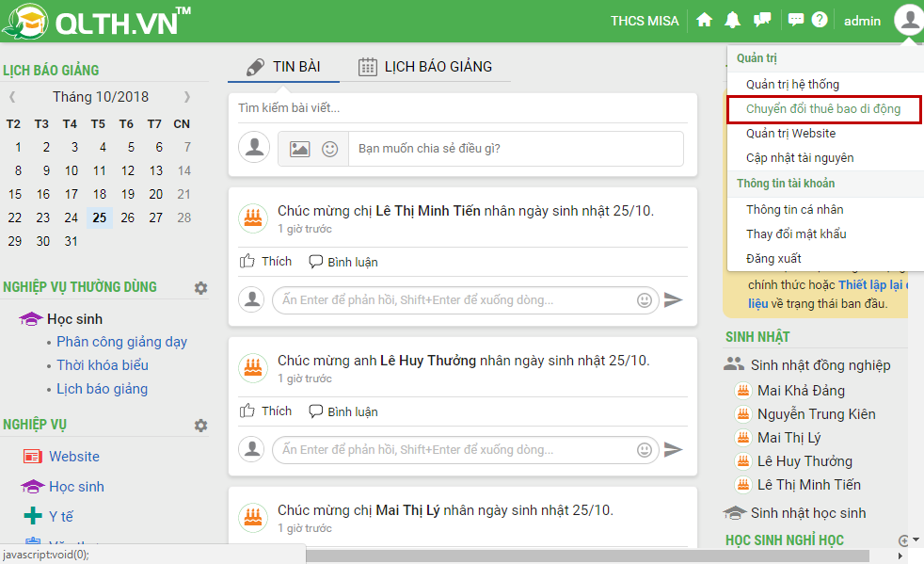Open notifications bell icon
The width and height of the screenshot is (924, 564).
[732, 20]
